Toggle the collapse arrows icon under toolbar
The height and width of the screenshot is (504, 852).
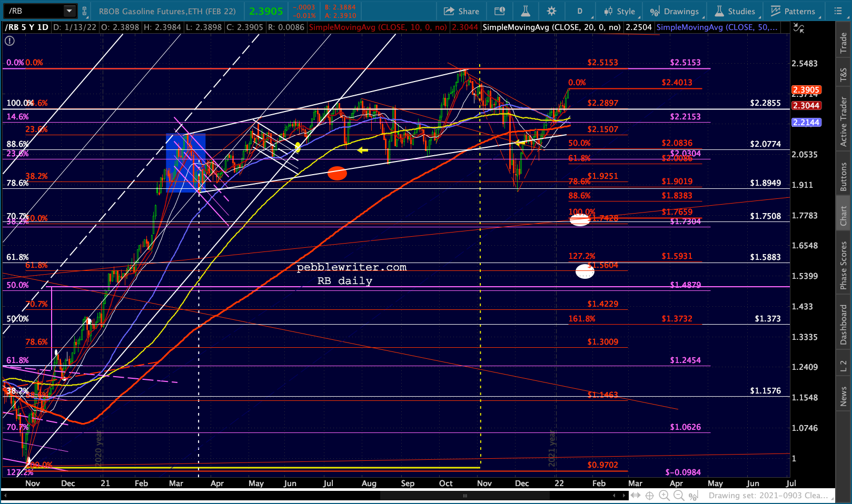[799, 29]
